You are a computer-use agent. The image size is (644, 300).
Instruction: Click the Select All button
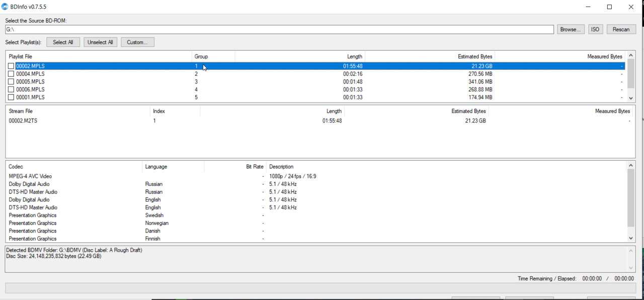[x=63, y=42]
